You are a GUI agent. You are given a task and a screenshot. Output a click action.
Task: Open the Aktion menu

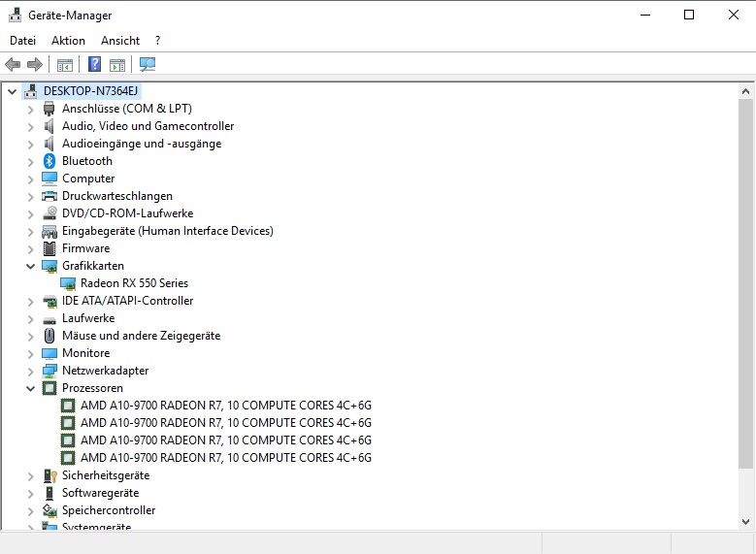pyautogui.click(x=69, y=41)
